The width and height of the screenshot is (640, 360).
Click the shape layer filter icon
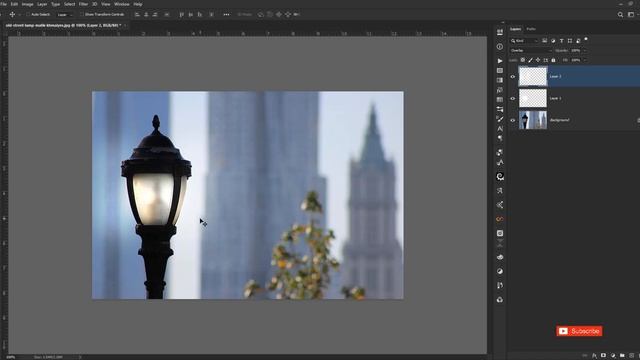[570, 41]
